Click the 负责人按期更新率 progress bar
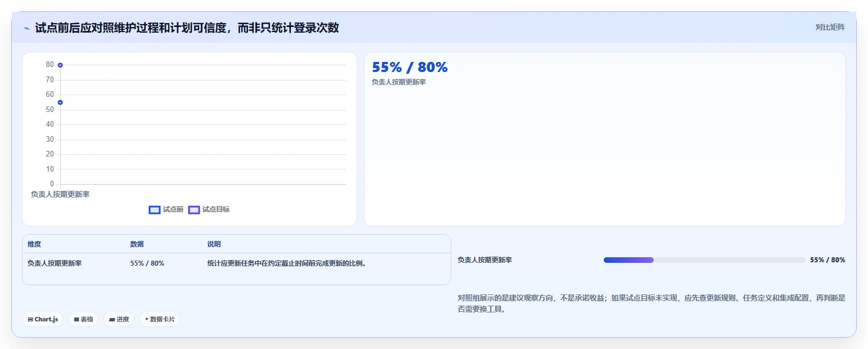 [704, 260]
